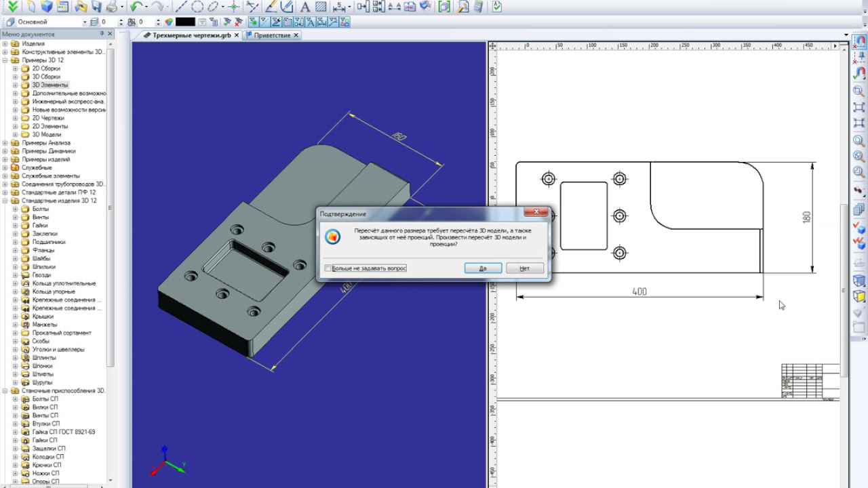Click the black color swatch
868x488 pixels.
click(185, 22)
